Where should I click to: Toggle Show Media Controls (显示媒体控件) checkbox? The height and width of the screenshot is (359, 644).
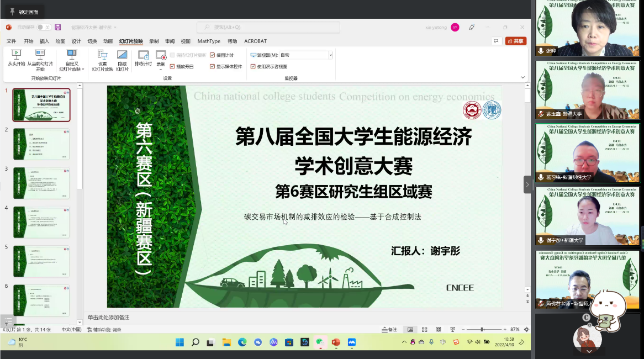pos(212,66)
